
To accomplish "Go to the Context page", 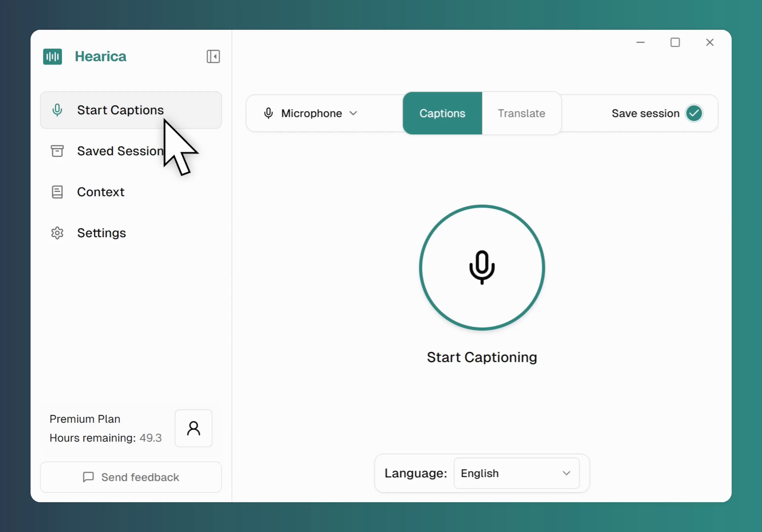I will coord(100,192).
